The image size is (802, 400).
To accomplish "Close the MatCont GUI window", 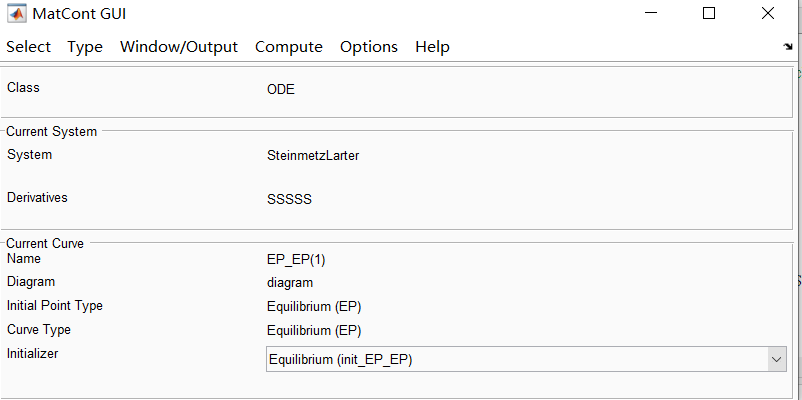I will [x=767, y=14].
